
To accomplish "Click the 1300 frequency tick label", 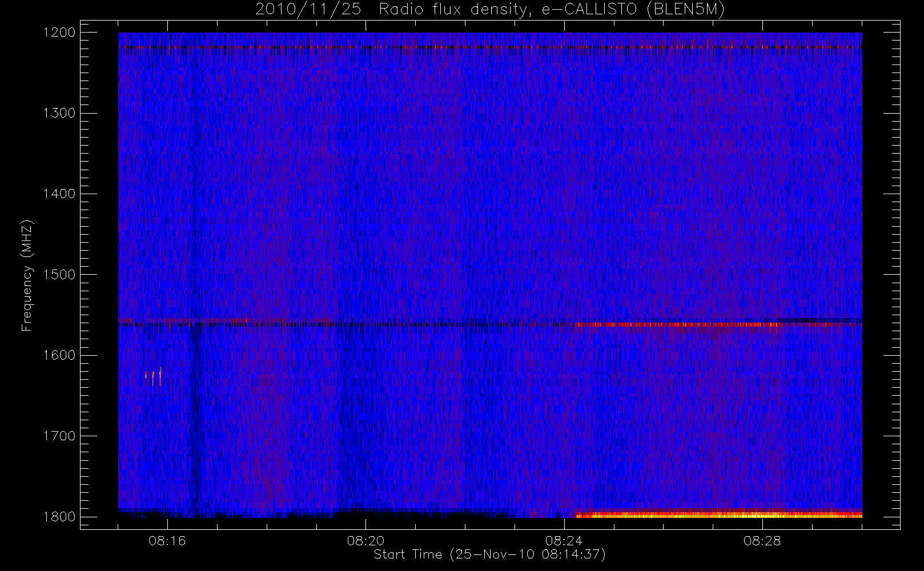I will (x=59, y=113).
